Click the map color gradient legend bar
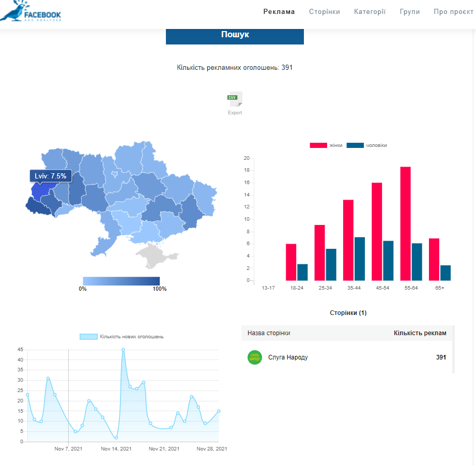Image resolution: width=476 pixels, height=465 pixels. [121, 281]
